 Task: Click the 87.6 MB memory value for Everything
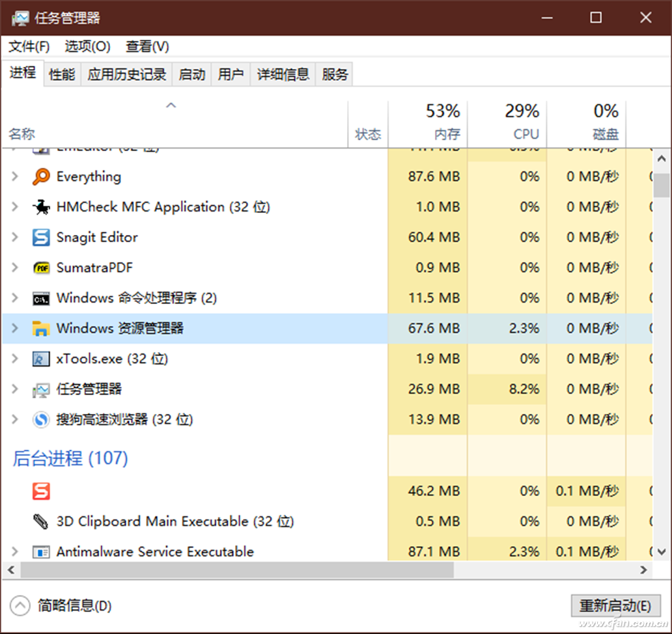[x=434, y=176]
